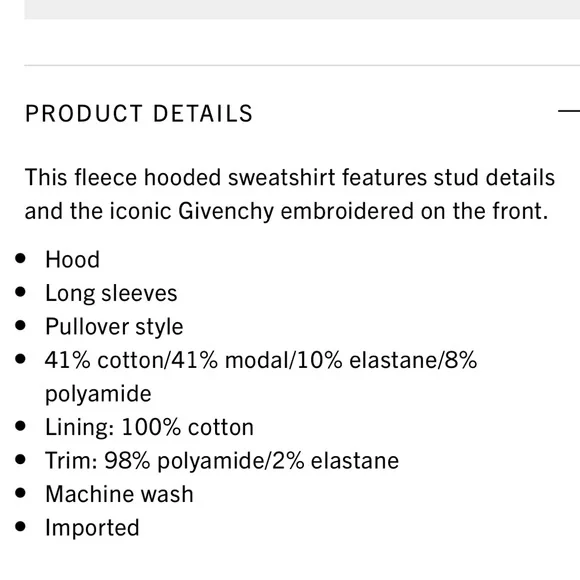The width and height of the screenshot is (580, 580).
Task: Select the 'Hood' bullet item
Action: point(72,259)
